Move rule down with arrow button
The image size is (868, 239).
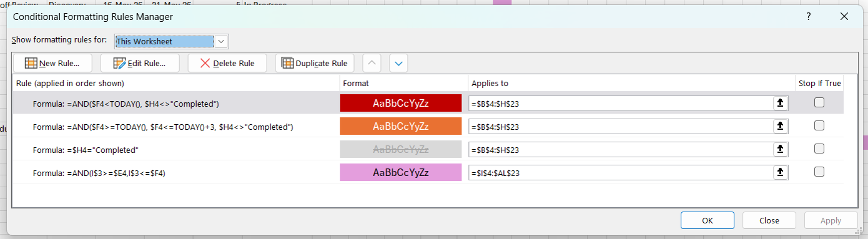tap(399, 63)
